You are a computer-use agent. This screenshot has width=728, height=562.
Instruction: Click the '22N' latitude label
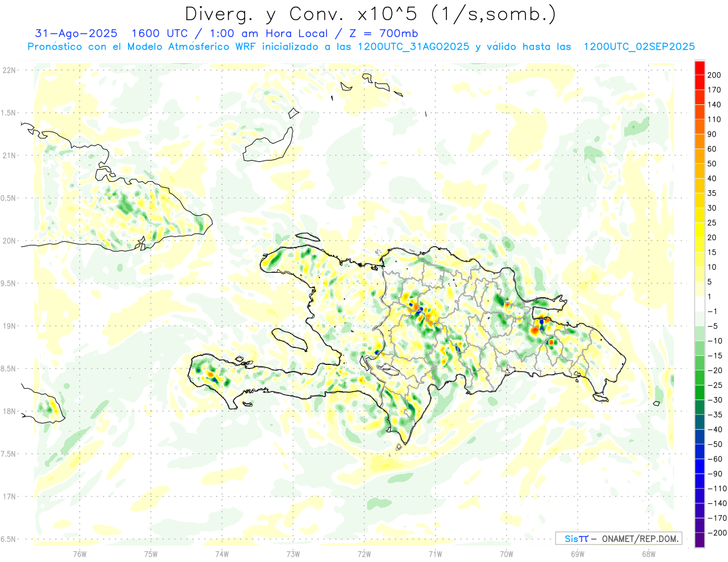pos(8,70)
